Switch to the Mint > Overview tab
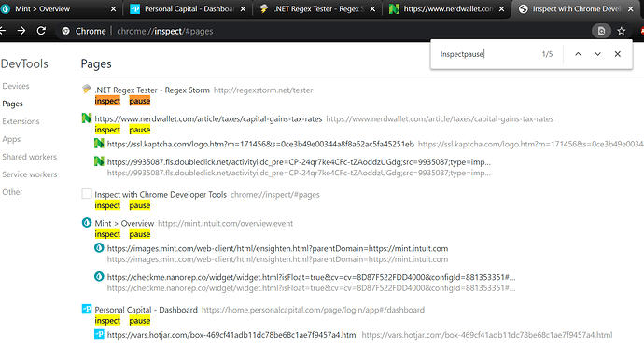The image size is (644, 348). pyautogui.click(x=58, y=8)
